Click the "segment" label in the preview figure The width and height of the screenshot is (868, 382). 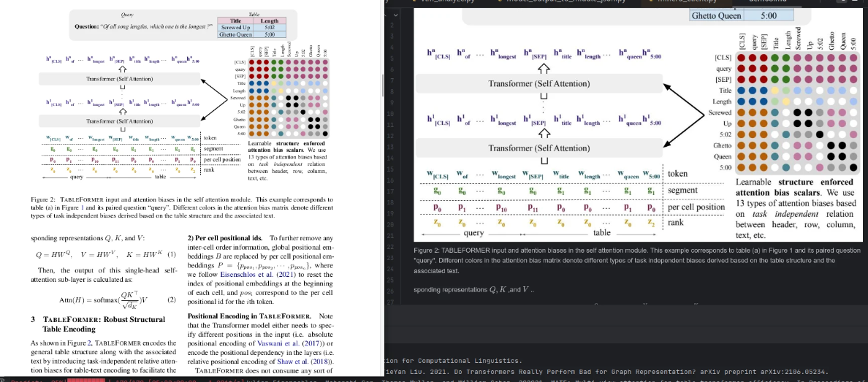[x=682, y=190]
